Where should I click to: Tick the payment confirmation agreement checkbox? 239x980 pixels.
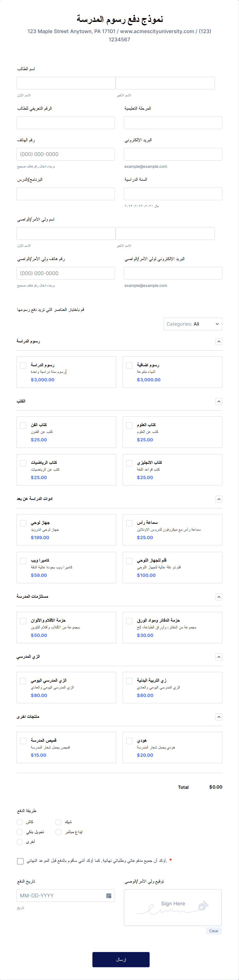pyautogui.click(x=20, y=861)
